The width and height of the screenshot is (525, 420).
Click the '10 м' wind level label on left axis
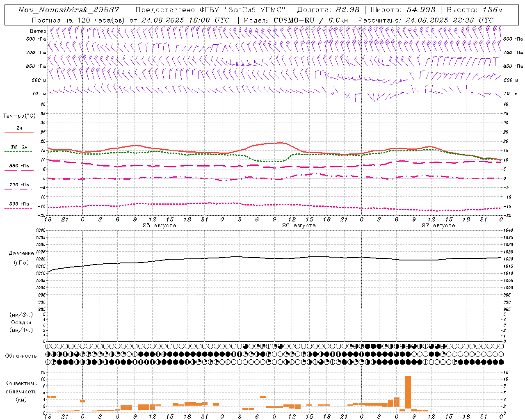[x=39, y=94]
